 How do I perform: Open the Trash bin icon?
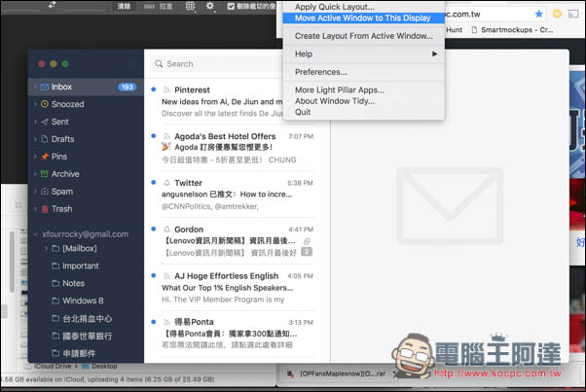pos(45,209)
